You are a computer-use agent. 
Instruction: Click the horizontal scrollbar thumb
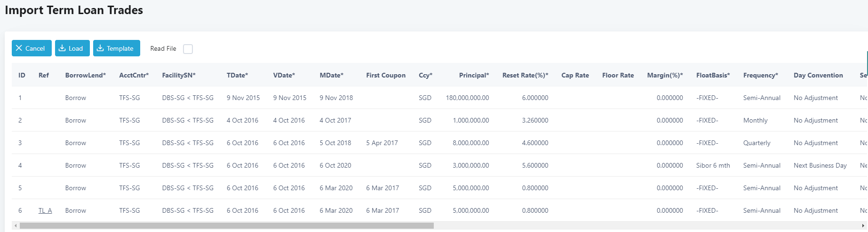pos(226,226)
